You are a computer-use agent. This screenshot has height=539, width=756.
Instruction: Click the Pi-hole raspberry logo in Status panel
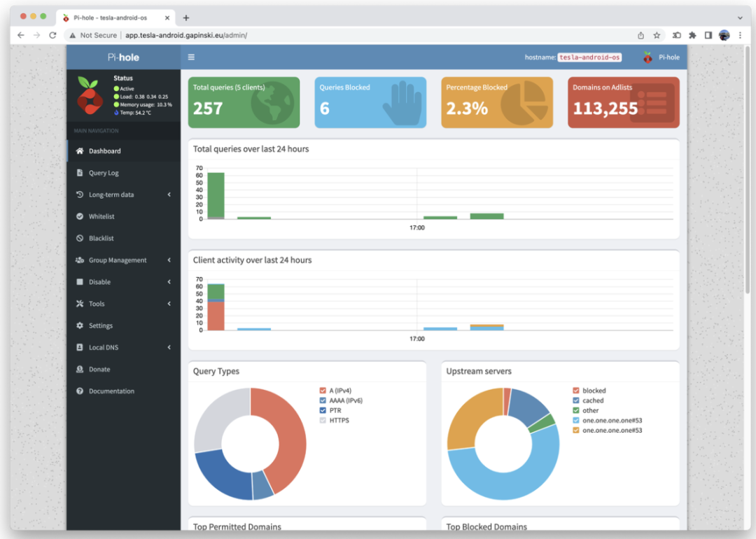[x=90, y=95]
